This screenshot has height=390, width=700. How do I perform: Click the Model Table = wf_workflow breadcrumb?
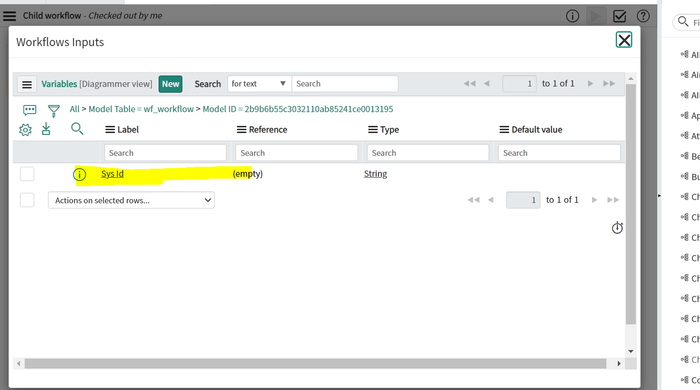141,109
